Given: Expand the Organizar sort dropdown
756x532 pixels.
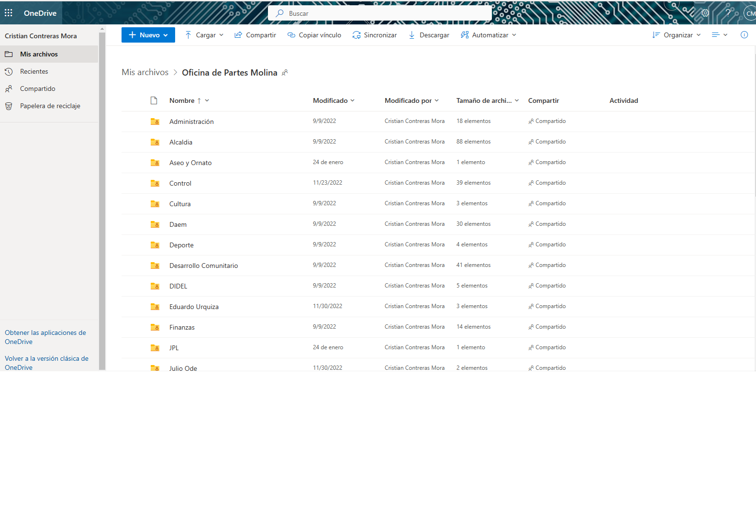Looking at the screenshot, I should click(x=677, y=35).
